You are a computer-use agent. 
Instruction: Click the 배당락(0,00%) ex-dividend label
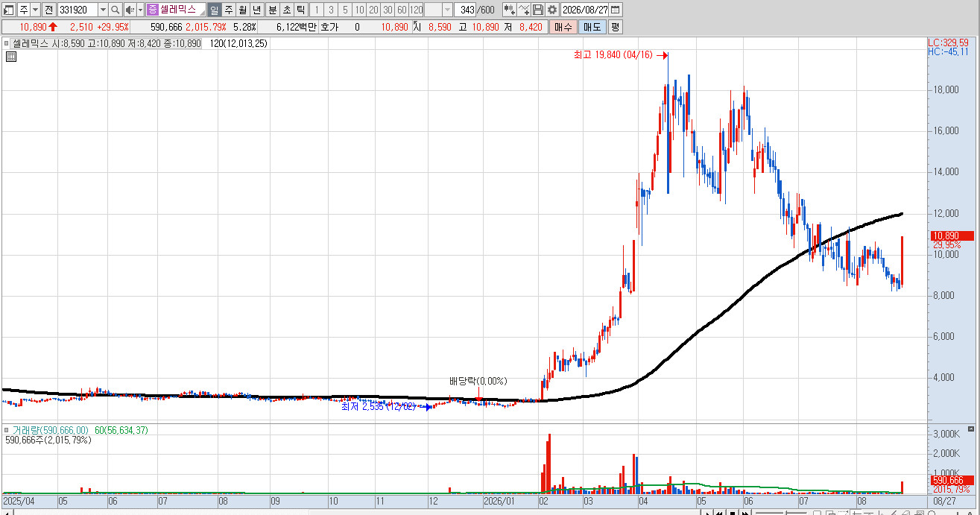(478, 381)
